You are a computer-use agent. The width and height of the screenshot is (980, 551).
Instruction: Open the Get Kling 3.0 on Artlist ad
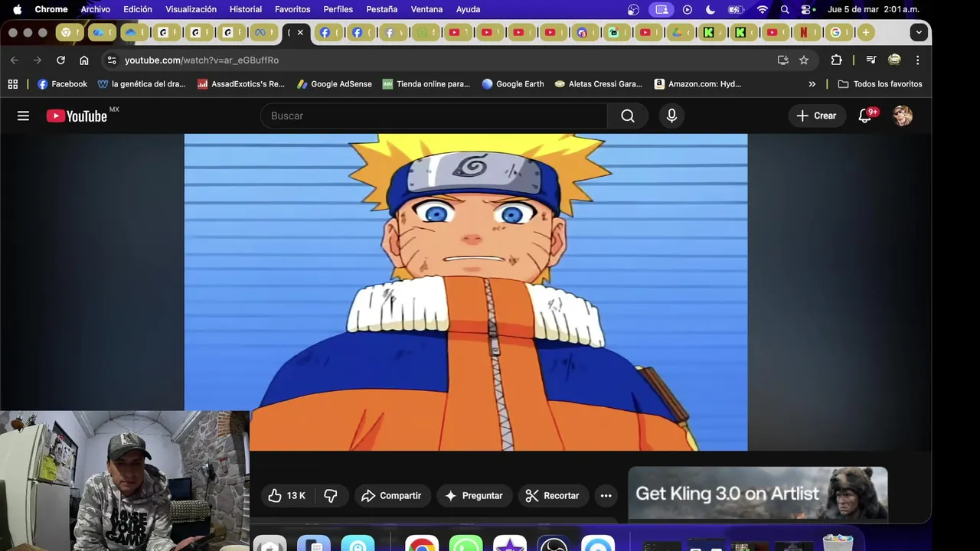coord(758,494)
